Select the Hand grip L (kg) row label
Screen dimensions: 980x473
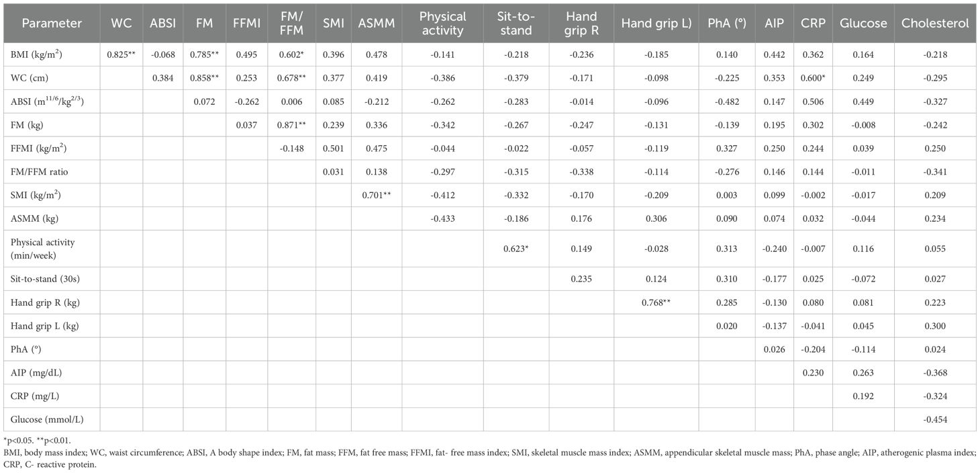45,325
